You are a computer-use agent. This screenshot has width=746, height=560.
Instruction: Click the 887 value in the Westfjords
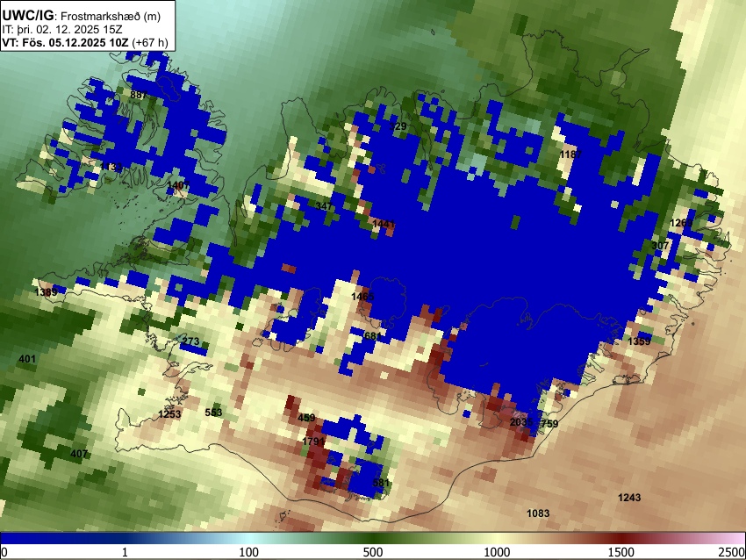click(x=139, y=95)
